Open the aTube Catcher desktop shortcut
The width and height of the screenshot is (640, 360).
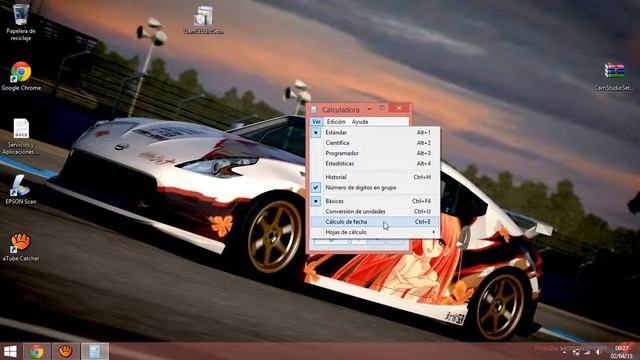pyautogui.click(x=21, y=247)
